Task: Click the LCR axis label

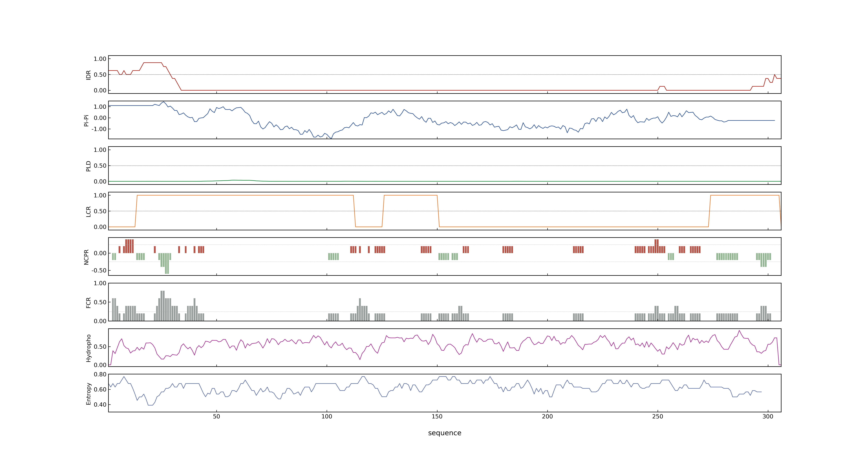Action: coord(88,211)
